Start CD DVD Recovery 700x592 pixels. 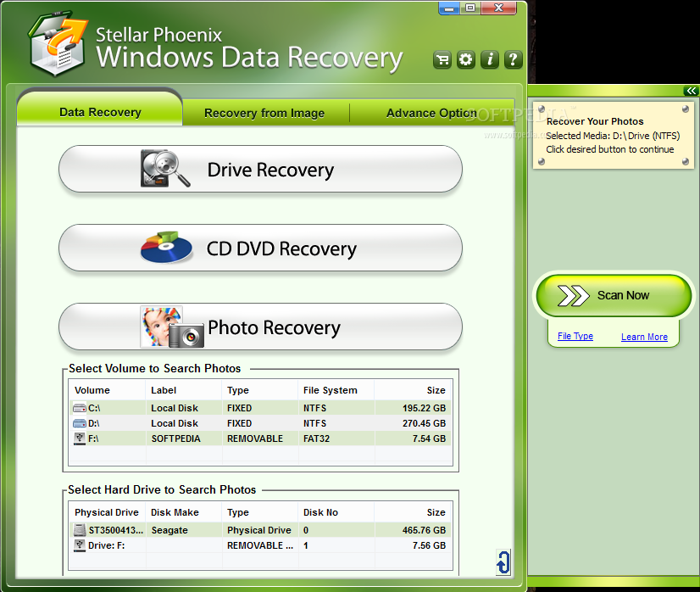[260, 248]
